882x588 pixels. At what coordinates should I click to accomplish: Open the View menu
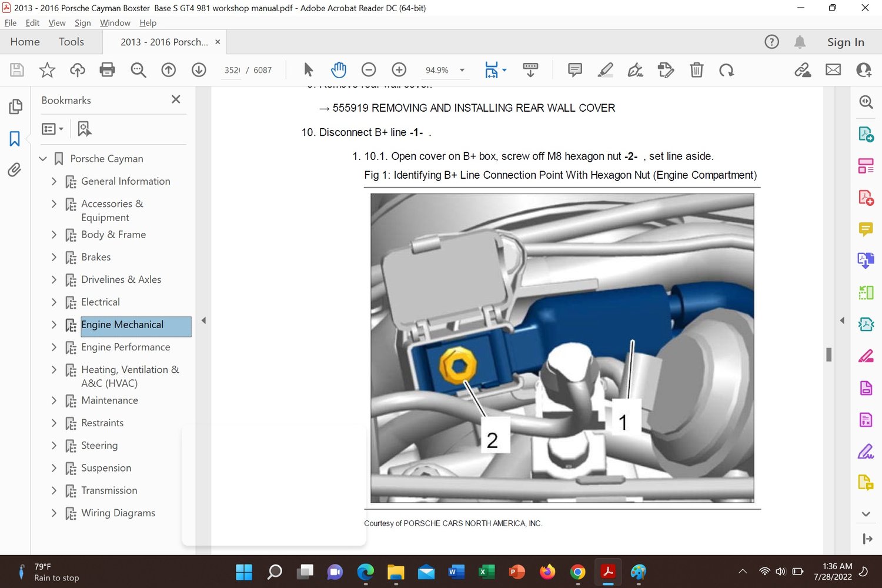56,23
